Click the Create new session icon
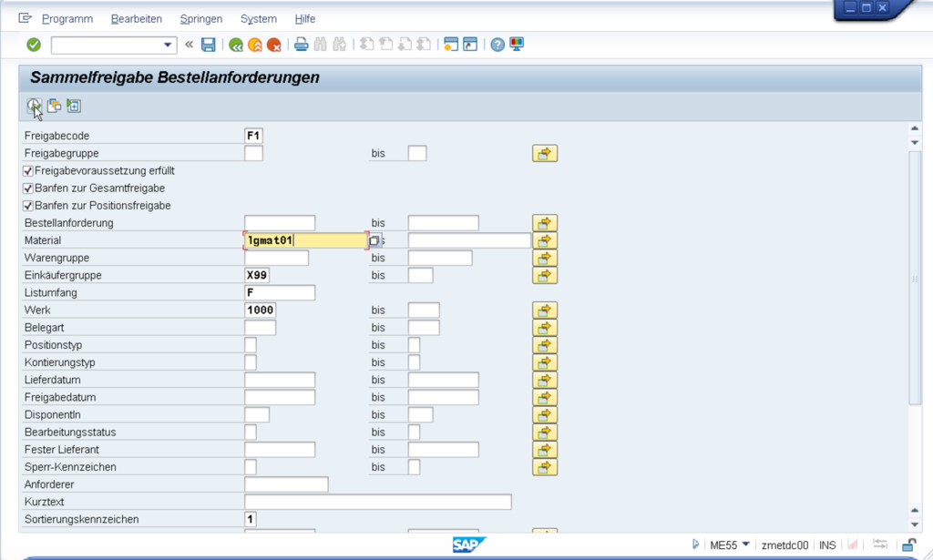This screenshot has width=933, height=560. point(451,45)
